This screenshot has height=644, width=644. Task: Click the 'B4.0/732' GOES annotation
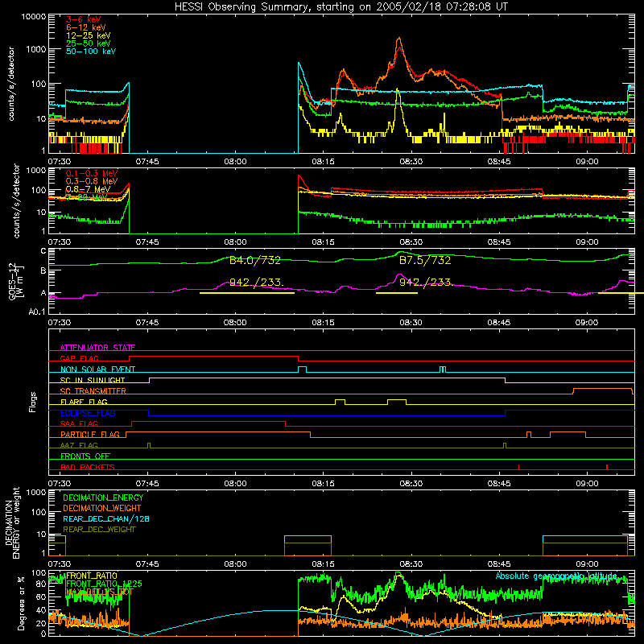[254, 260]
